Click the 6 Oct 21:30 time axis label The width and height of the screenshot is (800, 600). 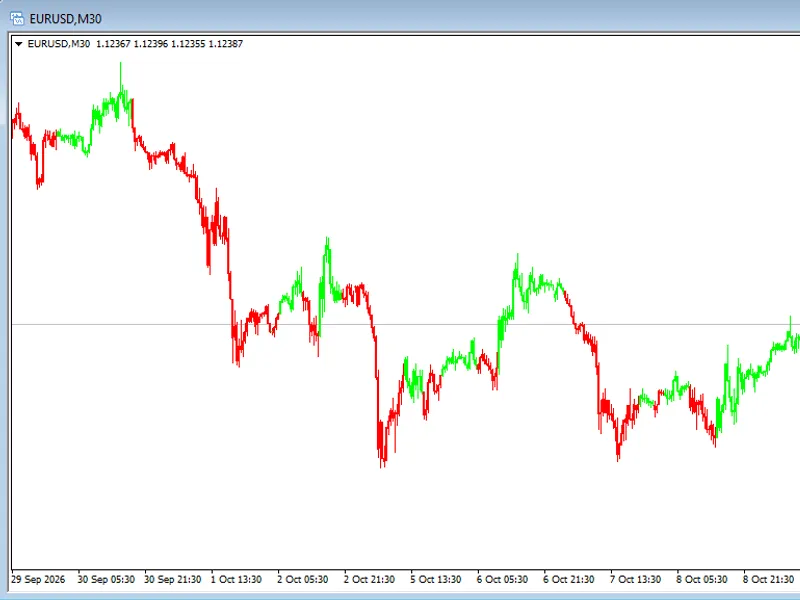tap(569, 580)
